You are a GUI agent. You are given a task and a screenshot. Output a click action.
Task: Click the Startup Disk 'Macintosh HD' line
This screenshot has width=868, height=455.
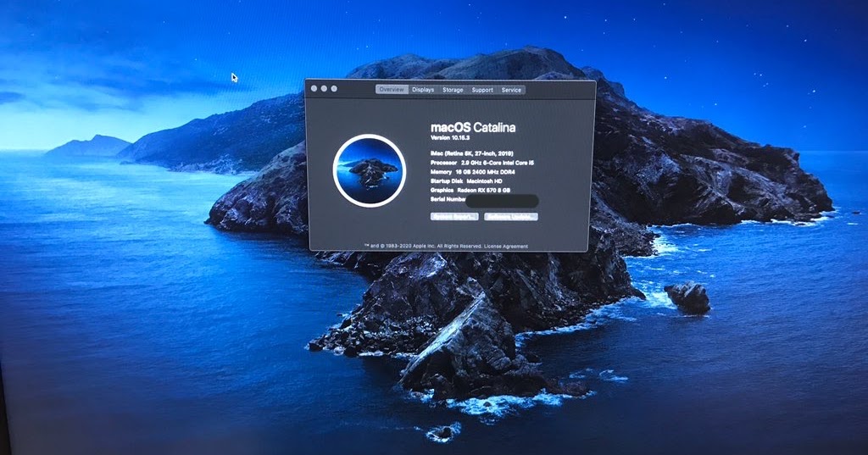tap(467, 181)
